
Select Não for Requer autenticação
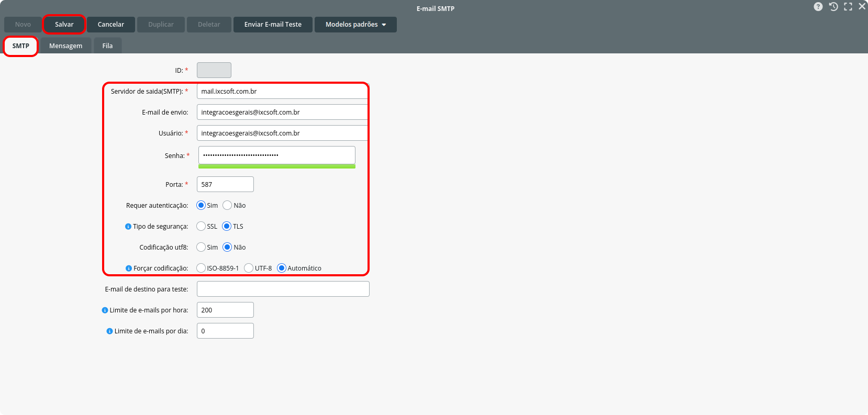pyautogui.click(x=227, y=205)
